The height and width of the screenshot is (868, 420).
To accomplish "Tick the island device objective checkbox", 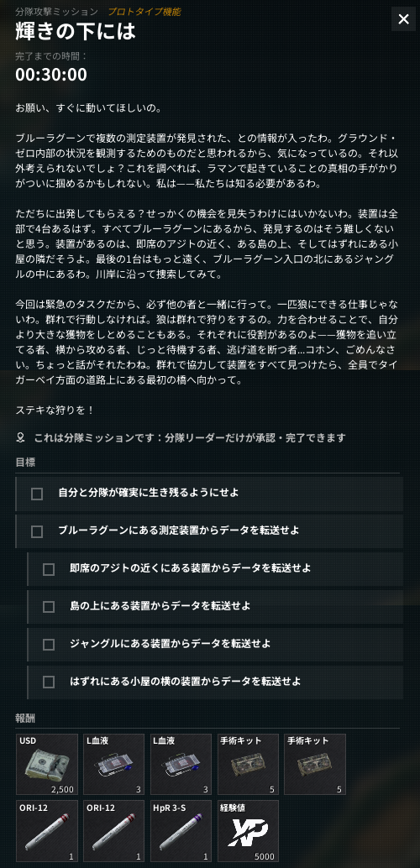I will [49, 607].
